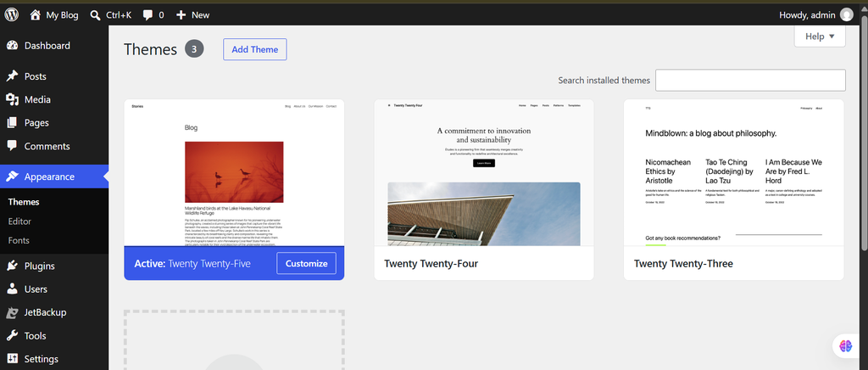Click the Active: Twenty Twenty-Five label
The image size is (868, 370).
pos(192,264)
